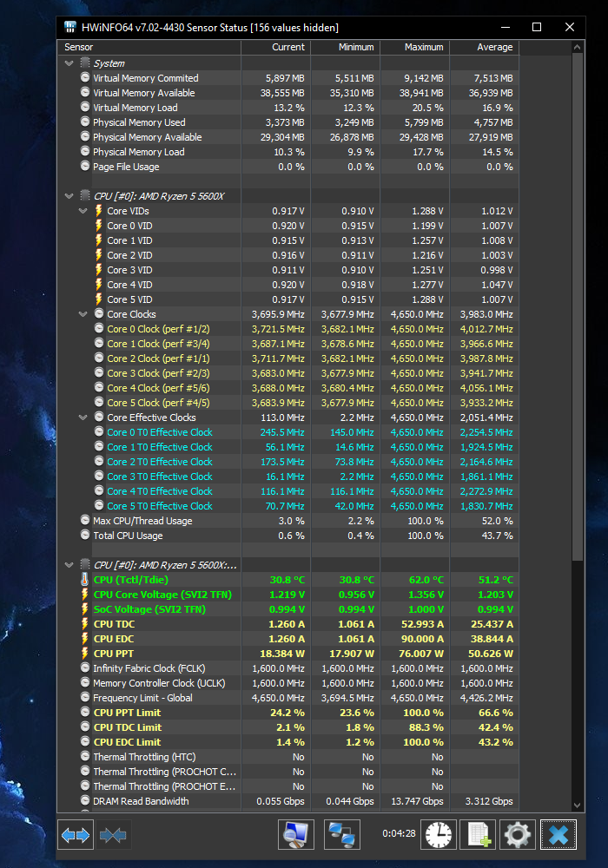Click the icon beside Total CPU Usage
This screenshot has width=608, height=868.
tap(85, 536)
